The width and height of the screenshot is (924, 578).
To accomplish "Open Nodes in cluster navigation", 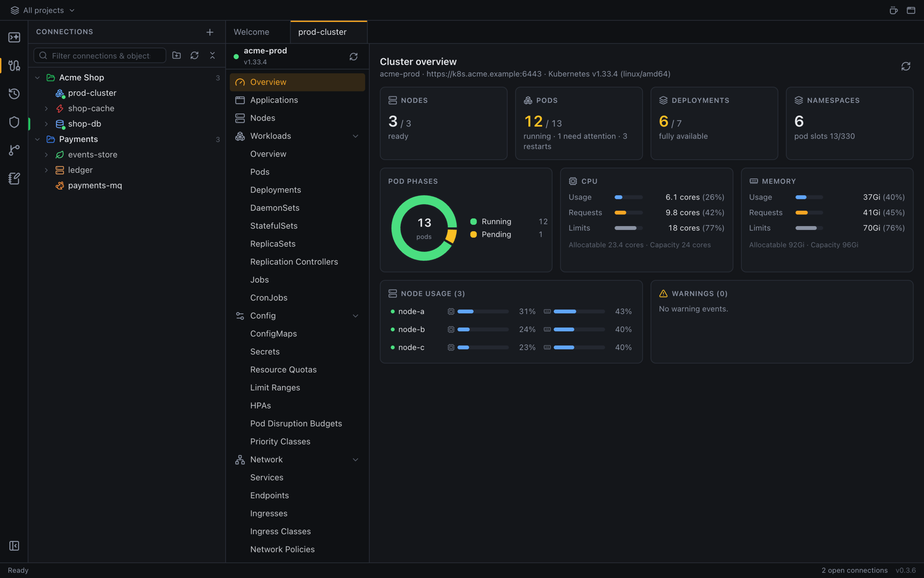I will (x=297, y=118).
